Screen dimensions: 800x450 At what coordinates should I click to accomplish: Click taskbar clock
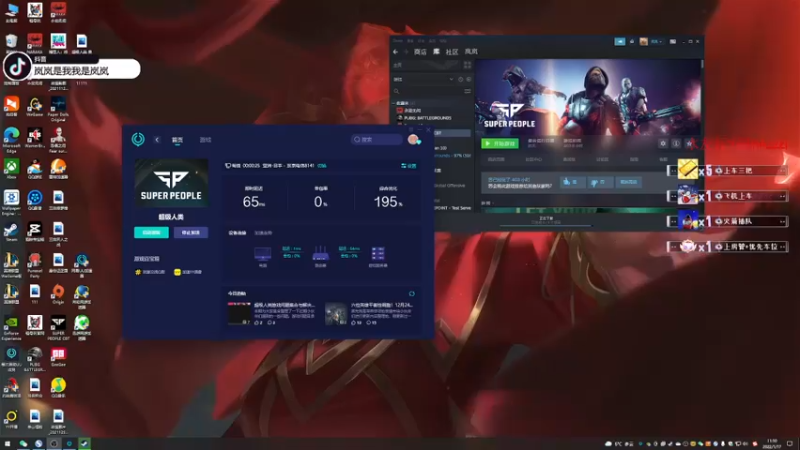click(772, 444)
